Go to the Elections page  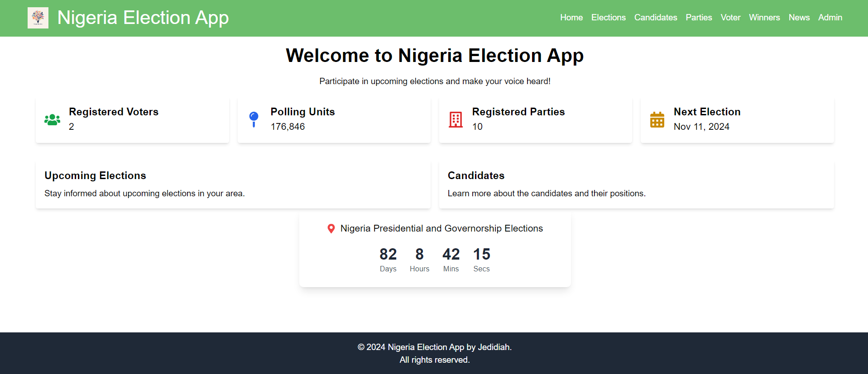(609, 18)
